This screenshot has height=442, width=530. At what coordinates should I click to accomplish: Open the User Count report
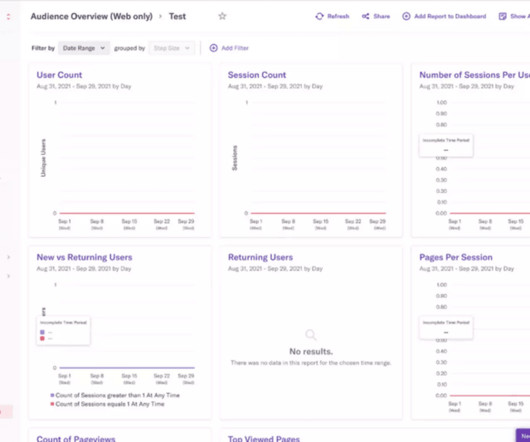click(x=59, y=75)
